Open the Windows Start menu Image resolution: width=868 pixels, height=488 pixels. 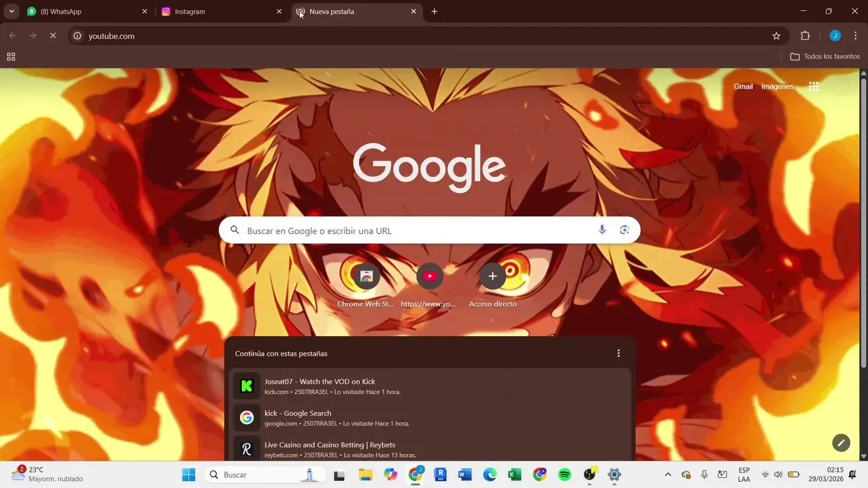coord(189,474)
